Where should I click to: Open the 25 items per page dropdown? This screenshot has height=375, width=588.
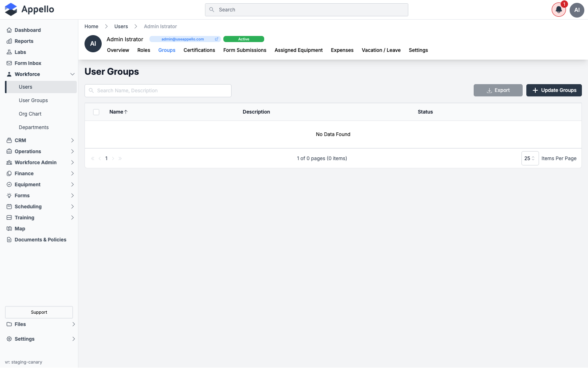coord(530,158)
